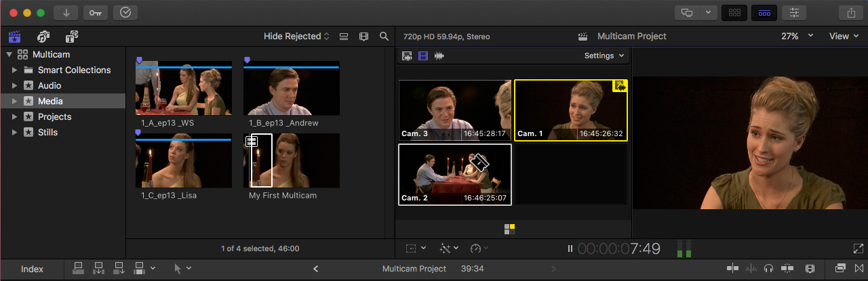This screenshot has width=868, height=281.
Task: Toggle the Inspector panel visibility
Action: 793,12
